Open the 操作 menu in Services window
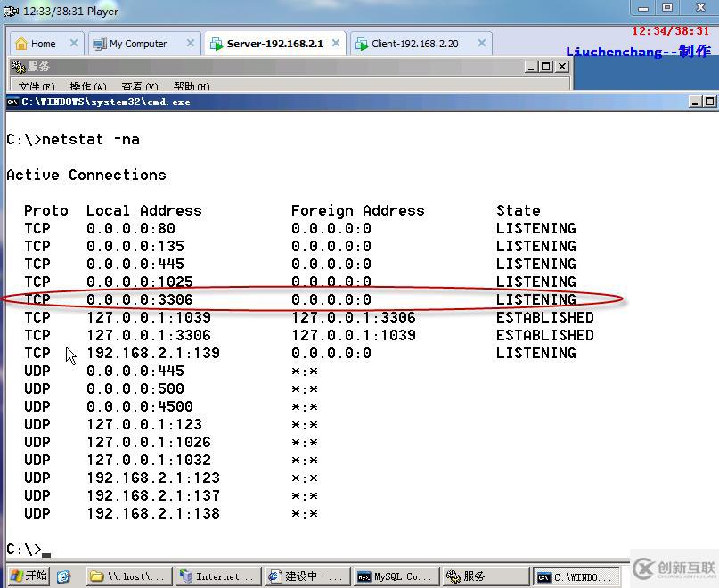This screenshot has width=719, height=588. pos(88,86)
